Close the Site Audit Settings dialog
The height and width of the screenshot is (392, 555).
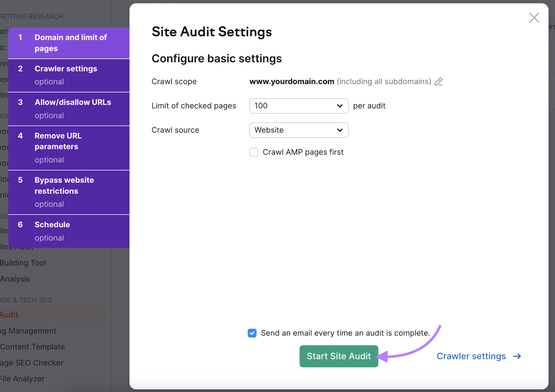tap(534, 17)
